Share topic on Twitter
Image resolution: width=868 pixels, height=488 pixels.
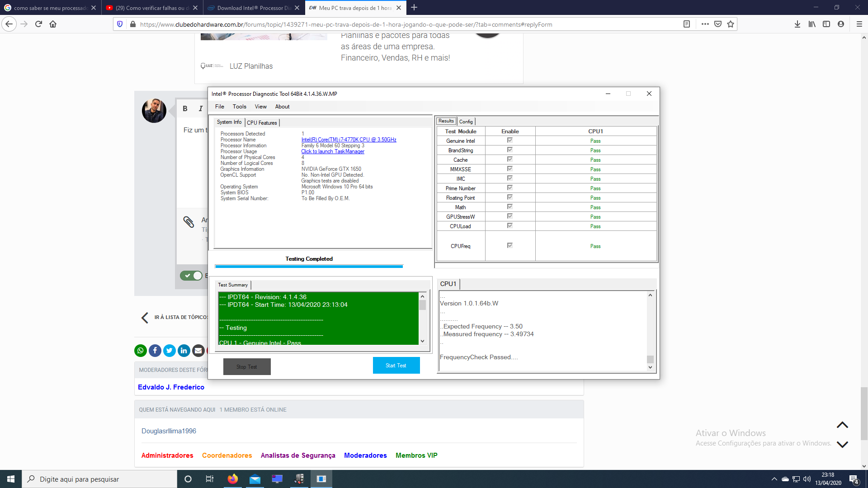pos(170,351)
